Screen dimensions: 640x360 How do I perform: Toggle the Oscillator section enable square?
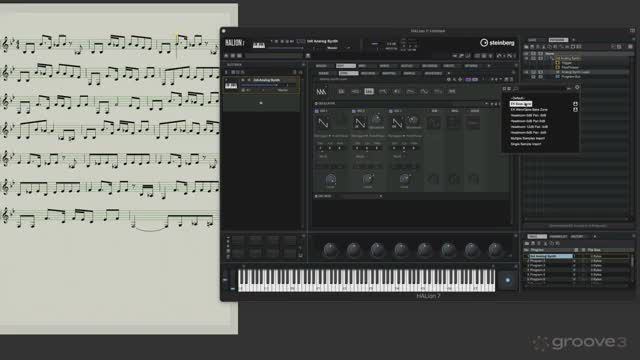tap(316, 104)
